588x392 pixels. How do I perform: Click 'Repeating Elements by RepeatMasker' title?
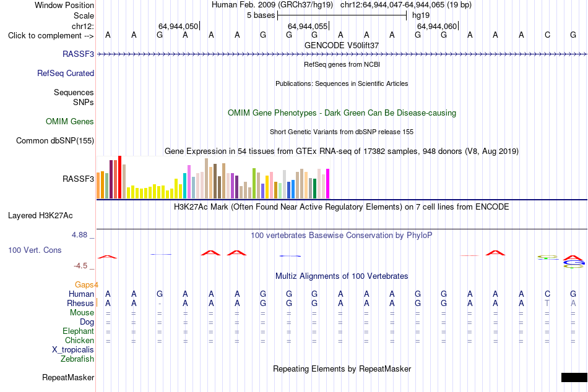(342, 369)
